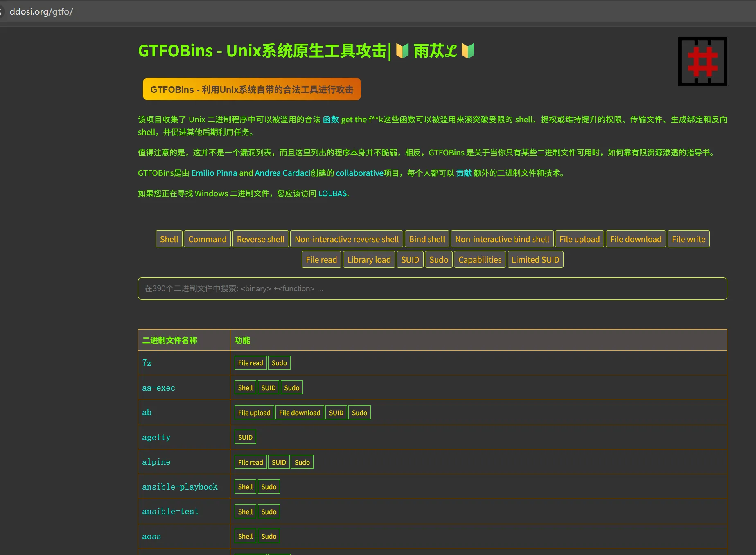Choose Non-interactive bind shell filter

[502, 239]
